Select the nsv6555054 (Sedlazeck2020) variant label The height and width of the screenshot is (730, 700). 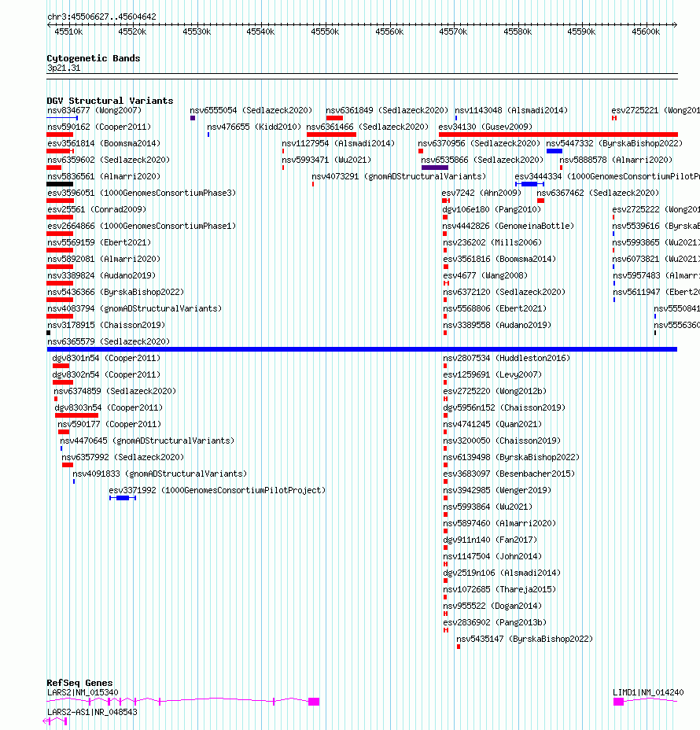[x=251, y=110]
